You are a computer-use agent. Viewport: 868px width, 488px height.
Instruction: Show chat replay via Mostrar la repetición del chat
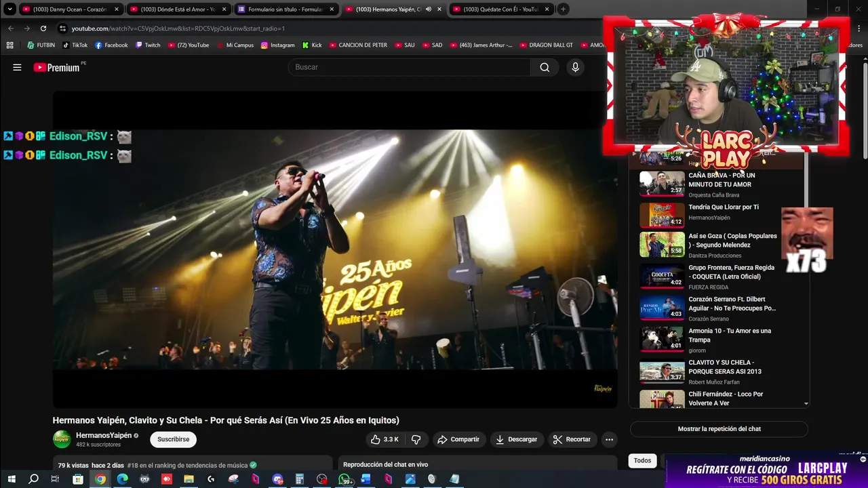click(719, 429)
